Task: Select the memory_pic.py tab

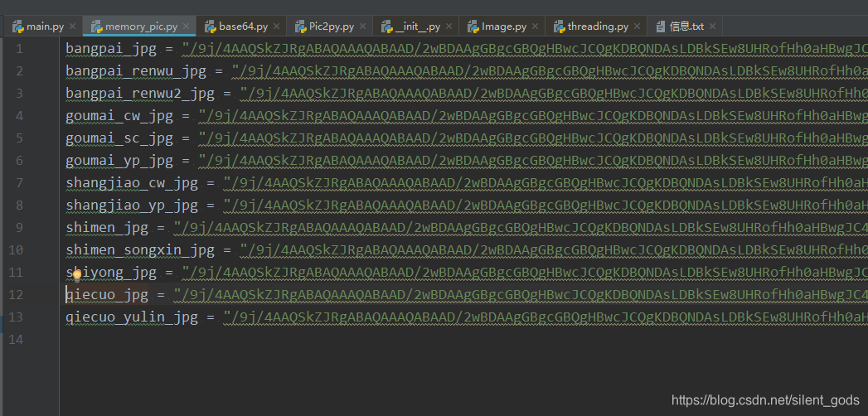Action: point(141,26)
